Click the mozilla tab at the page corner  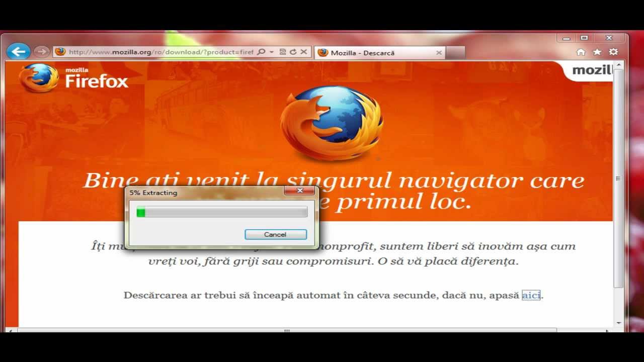591,70
